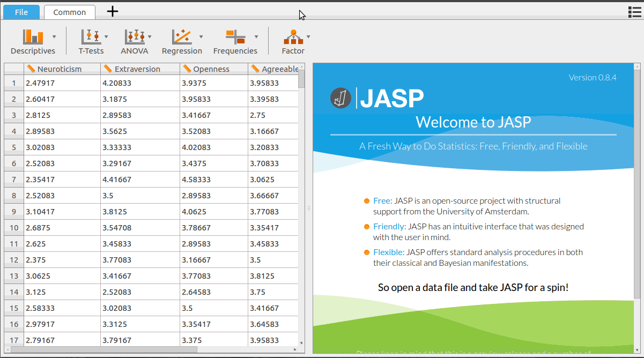Click cell with value 3.29167
This screenshot has height=358, width=644.
140,163
